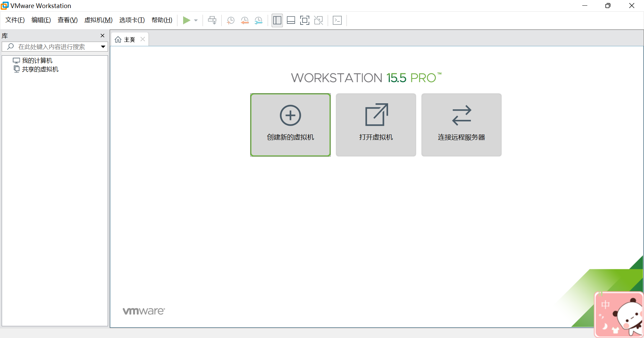
Task: Minimize the VMware Workstation window
Action: coord(585,6)
